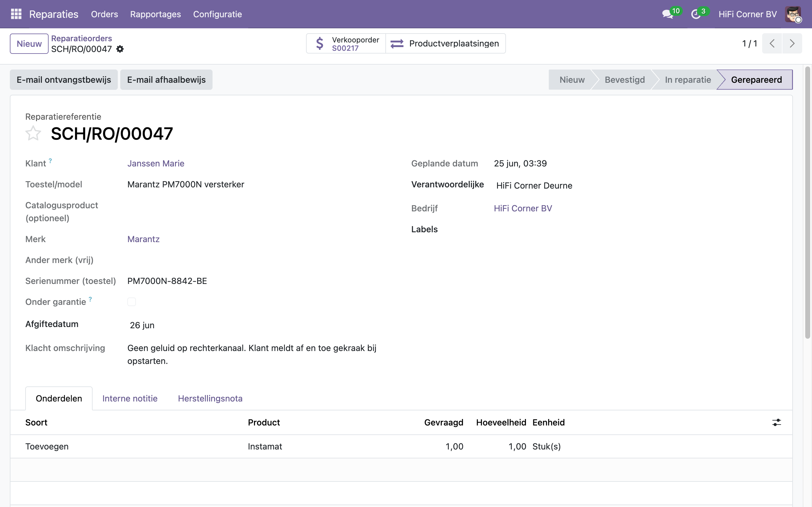Sort by the Soort column header
This screenshot has width=812, height=507.
pos(36,422)
